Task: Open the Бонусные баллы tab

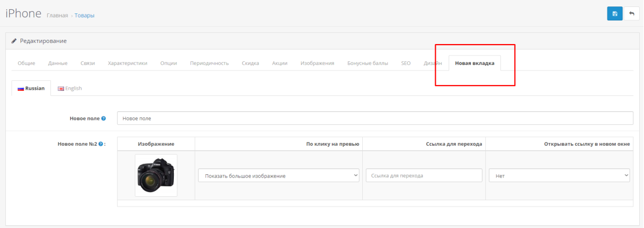Action: (368, 63)
